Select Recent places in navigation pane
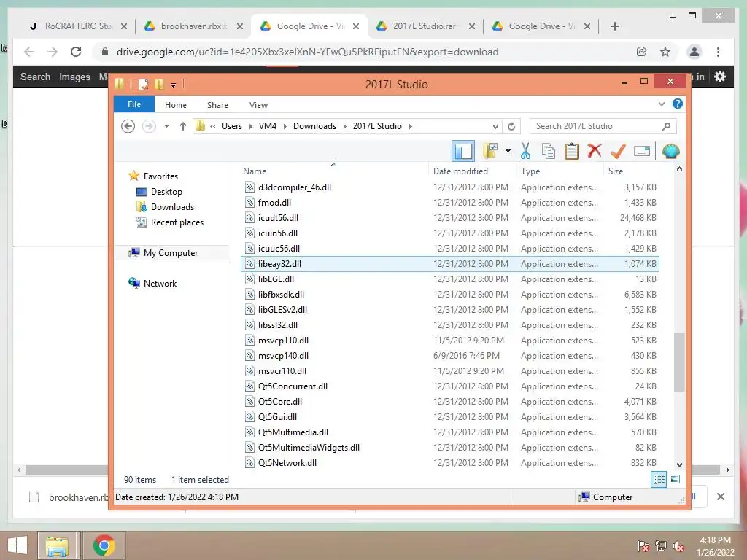Image resolution: width=747 pixels, height=560 pixels. coord(177,222)
